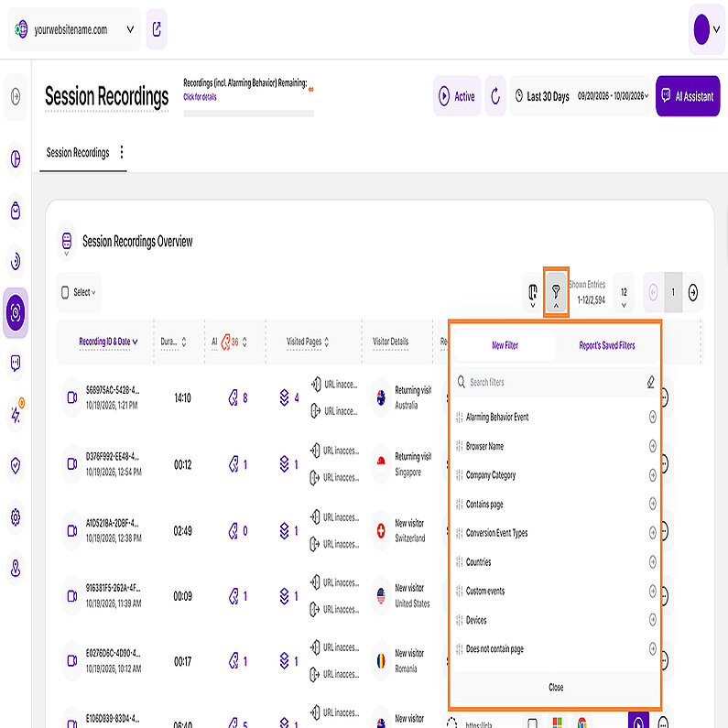Add Company Category filter plus icon

(x=652, y=475)
